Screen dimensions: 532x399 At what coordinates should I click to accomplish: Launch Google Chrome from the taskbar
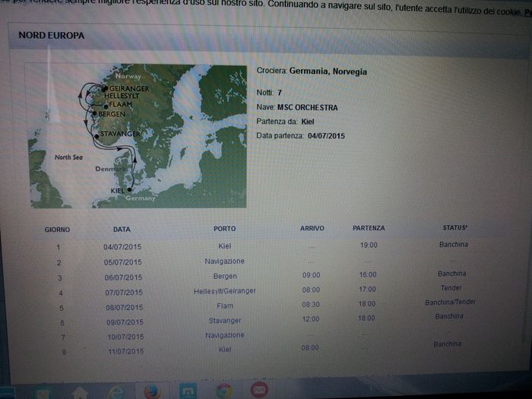(223, 392)
